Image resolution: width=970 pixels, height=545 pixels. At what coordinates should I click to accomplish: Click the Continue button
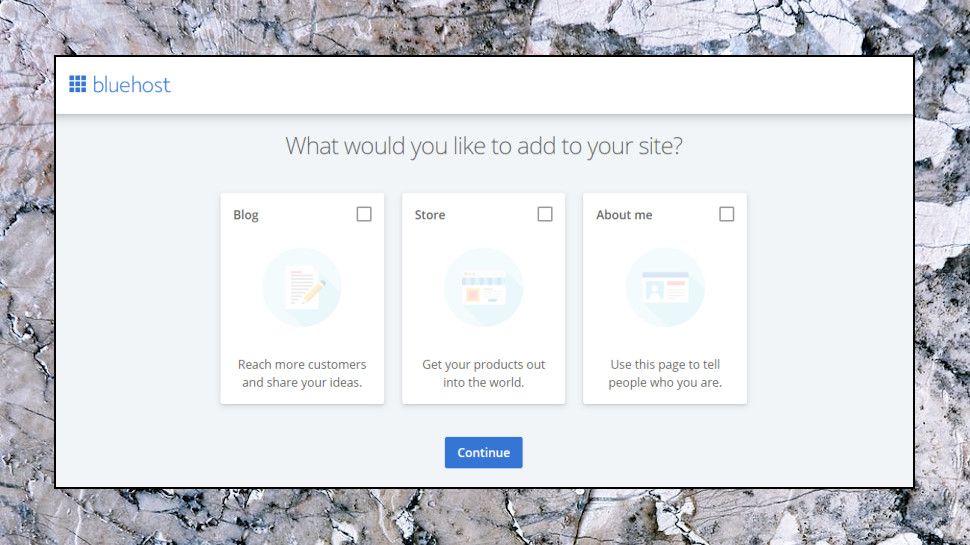click(484, 453)
